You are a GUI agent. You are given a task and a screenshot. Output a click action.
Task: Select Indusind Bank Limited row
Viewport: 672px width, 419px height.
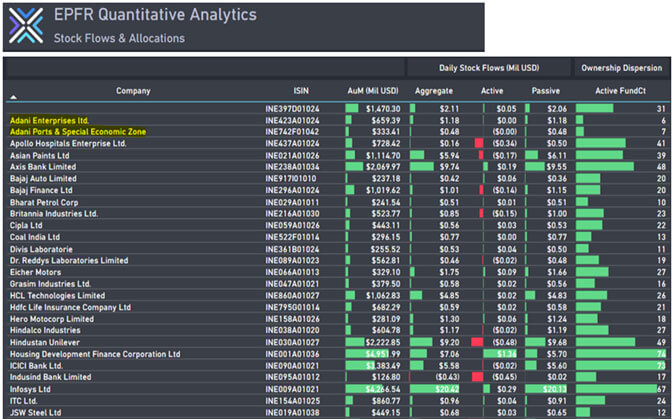338,377
